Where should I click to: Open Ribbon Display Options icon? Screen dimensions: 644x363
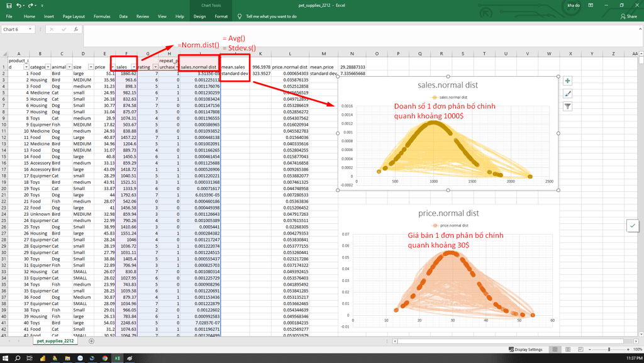click(591, 5)
